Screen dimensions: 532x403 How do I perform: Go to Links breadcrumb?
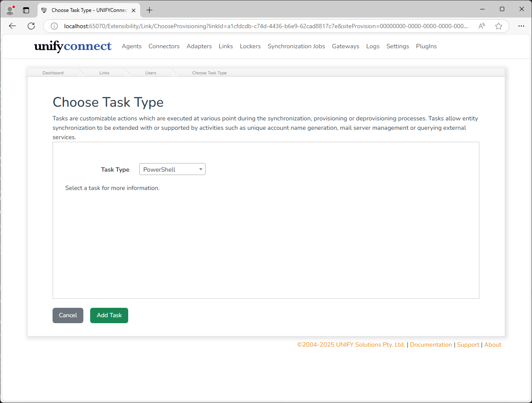pyautogui.click(x=104, y=73)
